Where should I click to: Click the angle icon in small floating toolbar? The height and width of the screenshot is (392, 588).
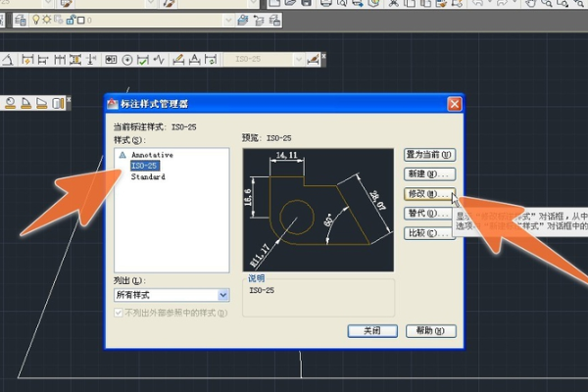tap(25, 103)
